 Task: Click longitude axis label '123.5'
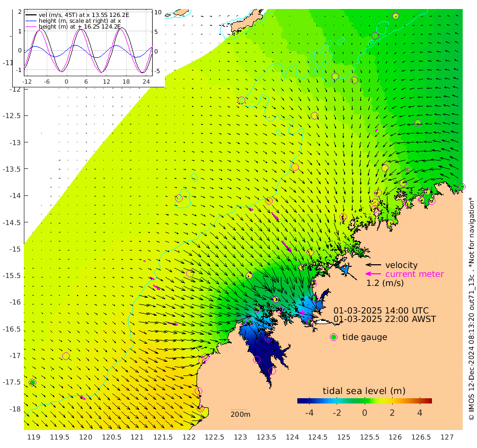[x=267, y=437]
